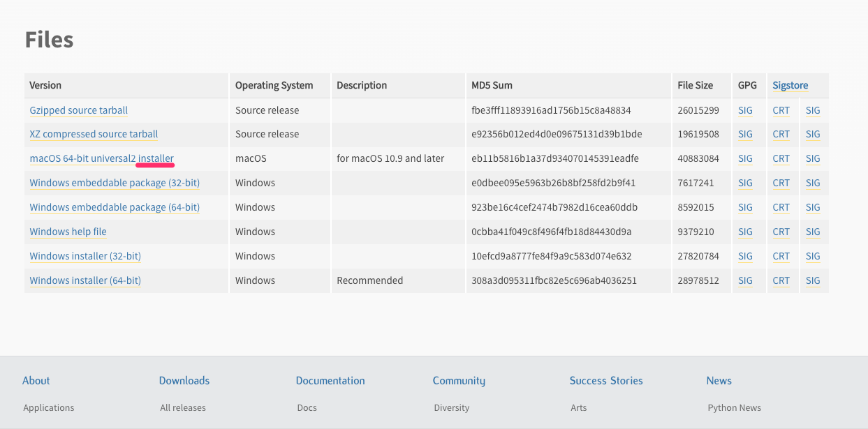Select file size 40883084

(x=698, y=158)
